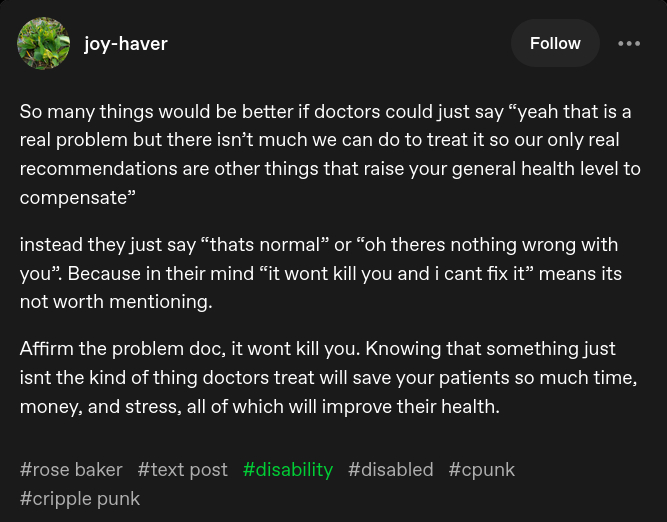Click the word "compensate" in the post
The width and height of the screenshot is (667, 522).
point(73,197)
